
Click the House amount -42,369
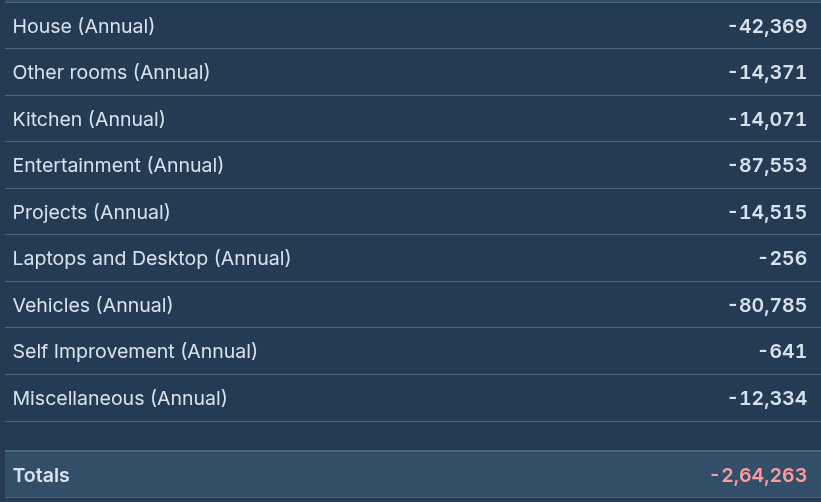pos(767,26)
